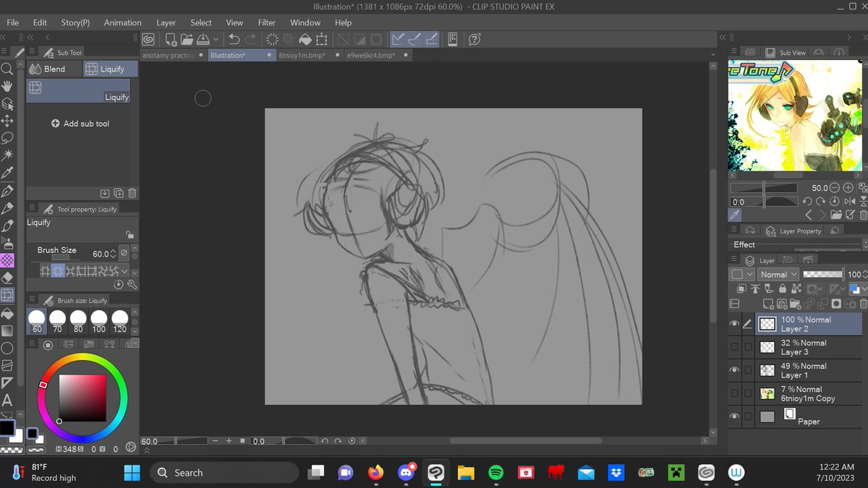Select the Hand move tool
Viewport: 868px width, 488px height.
(x=7, y=86)
